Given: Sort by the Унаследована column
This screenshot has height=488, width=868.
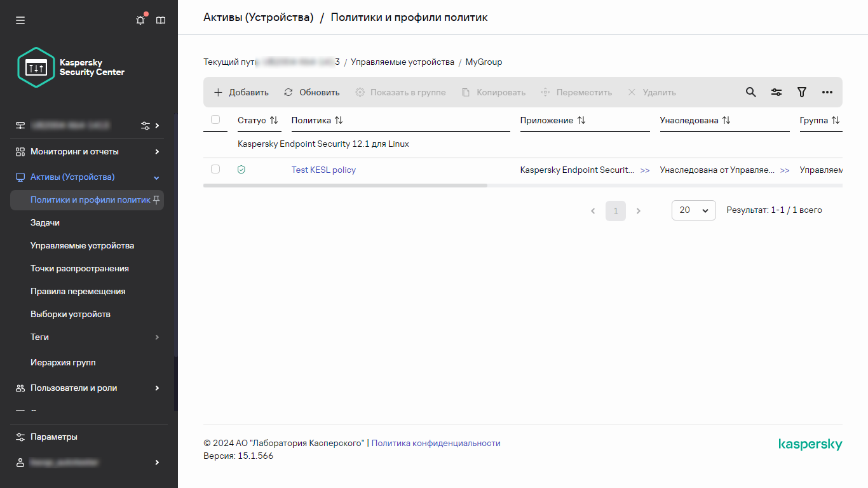Looking at the screenshot, I should (x=695, y=120).
